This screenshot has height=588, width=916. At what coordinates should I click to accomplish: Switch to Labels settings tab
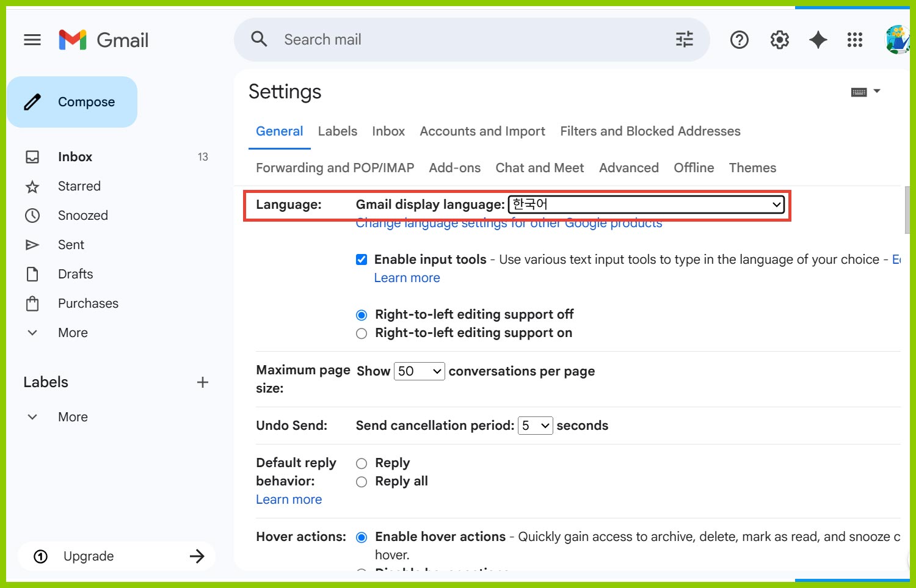coord(338,131)
